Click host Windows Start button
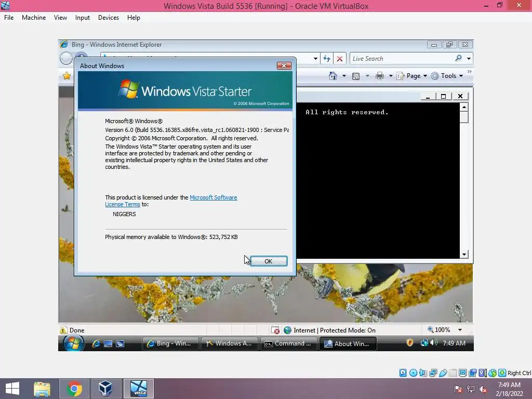 12,389
